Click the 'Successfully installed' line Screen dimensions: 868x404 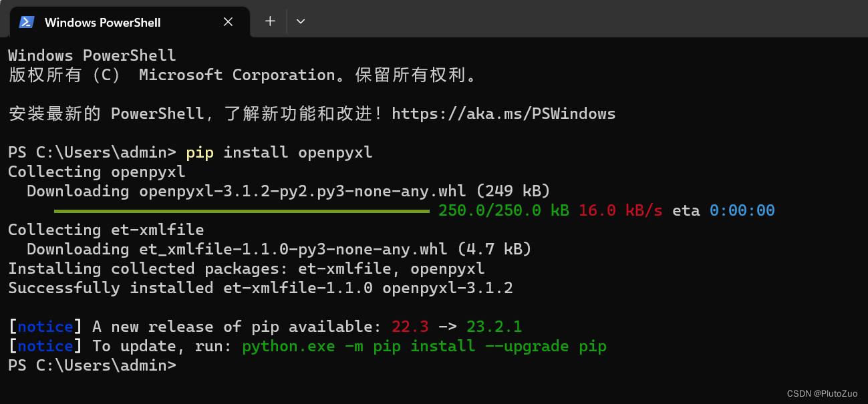click(261, 288)
